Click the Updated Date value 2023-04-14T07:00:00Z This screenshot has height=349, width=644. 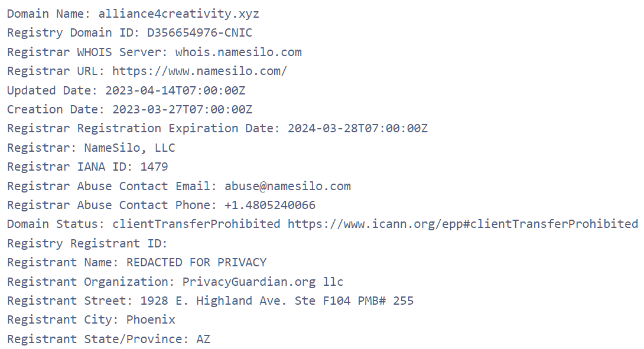tap(175, 90)
